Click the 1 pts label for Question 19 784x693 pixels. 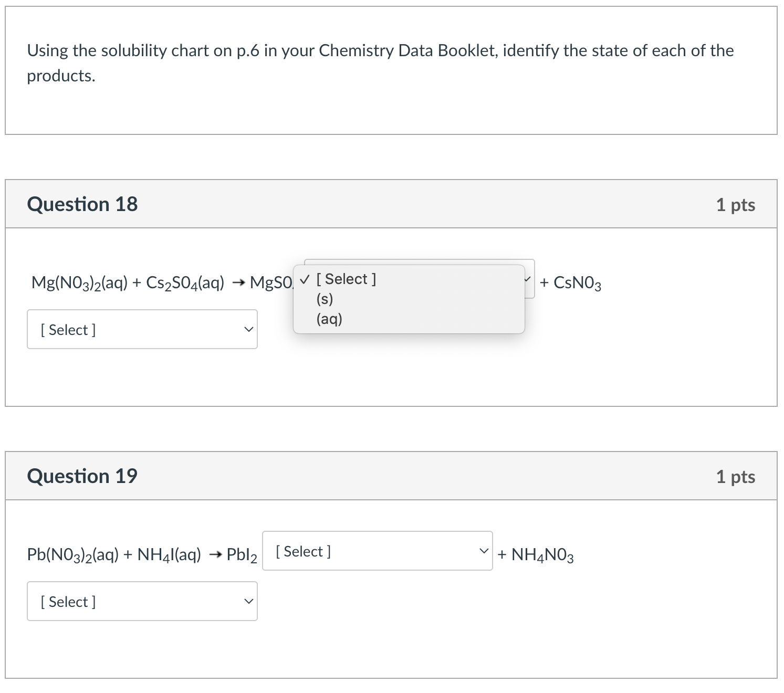735,477
